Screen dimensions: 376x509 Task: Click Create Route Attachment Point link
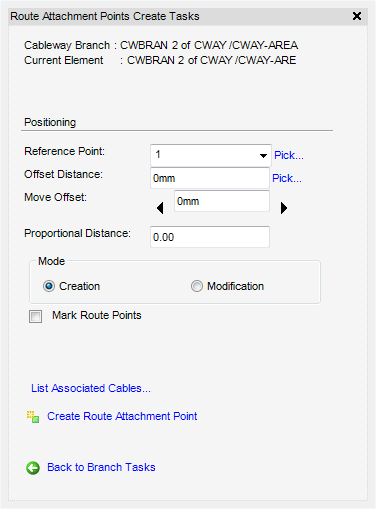[x=122, y=416]
